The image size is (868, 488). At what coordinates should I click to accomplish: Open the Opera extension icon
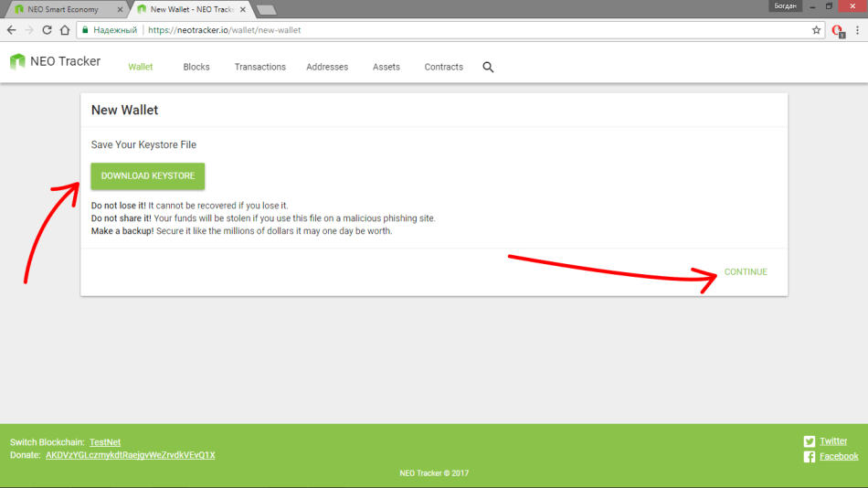click(838, 31)
